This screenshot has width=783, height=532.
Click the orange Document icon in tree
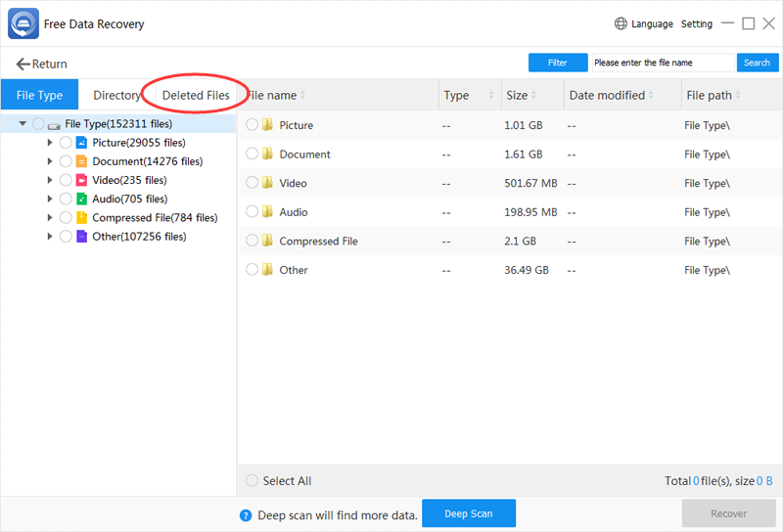point(82,161)
